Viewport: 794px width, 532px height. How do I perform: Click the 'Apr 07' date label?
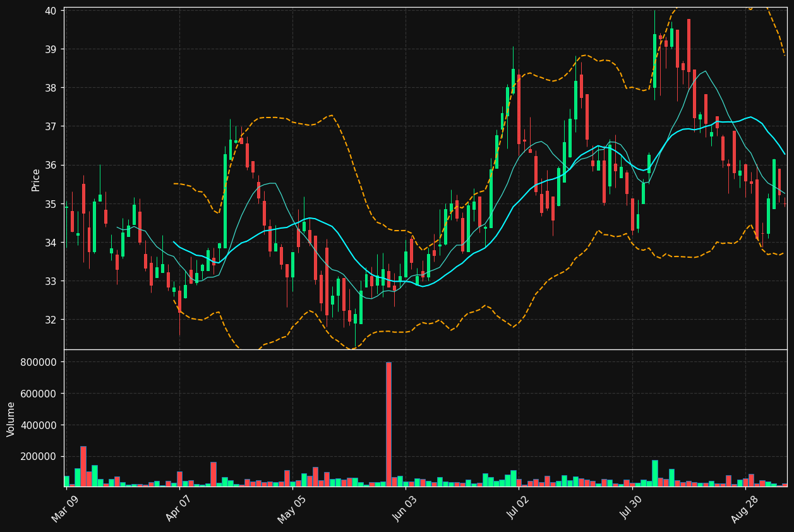[x=178, y=507]
